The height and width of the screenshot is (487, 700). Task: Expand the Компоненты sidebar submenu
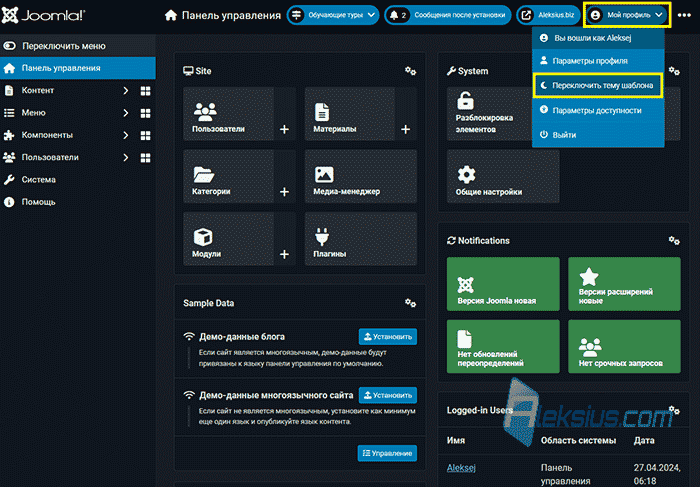(x=126, y=135)
